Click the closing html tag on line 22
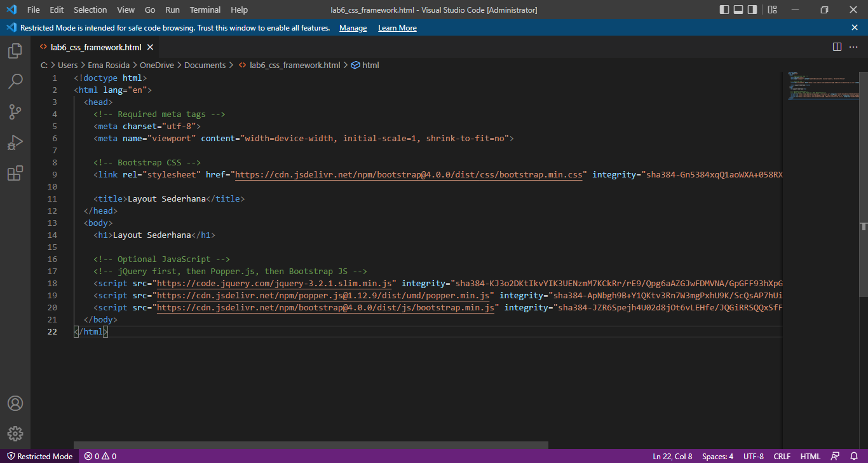868x463 pixels. (91, 331)
